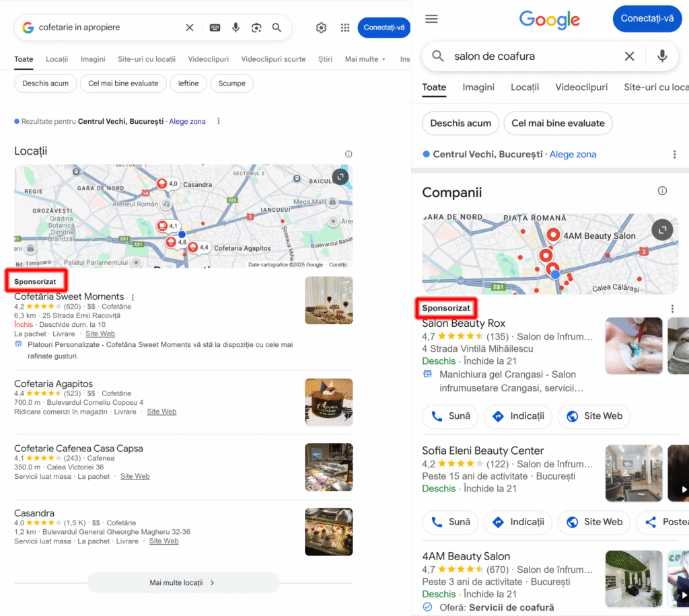
Task: Open search by image camera icon
Action: (256, 28)
